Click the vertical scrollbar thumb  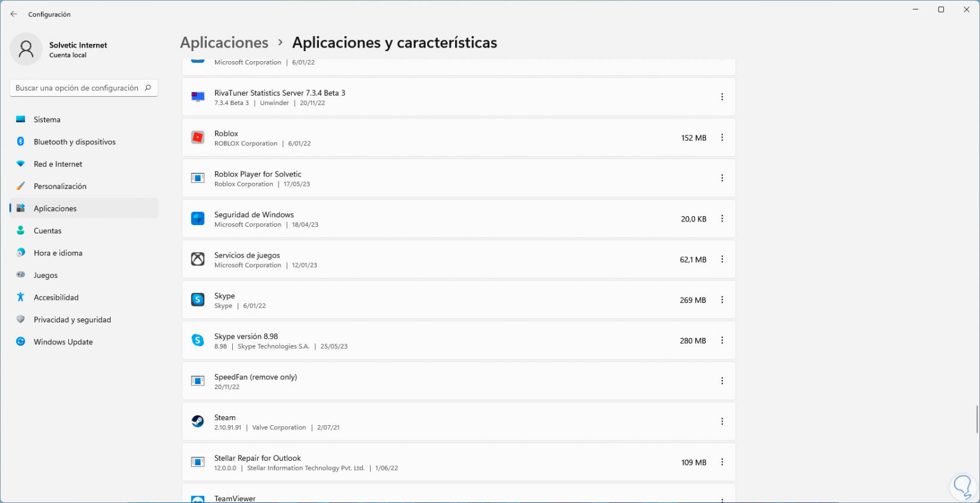pyautogui.click(x=976, y=419)
